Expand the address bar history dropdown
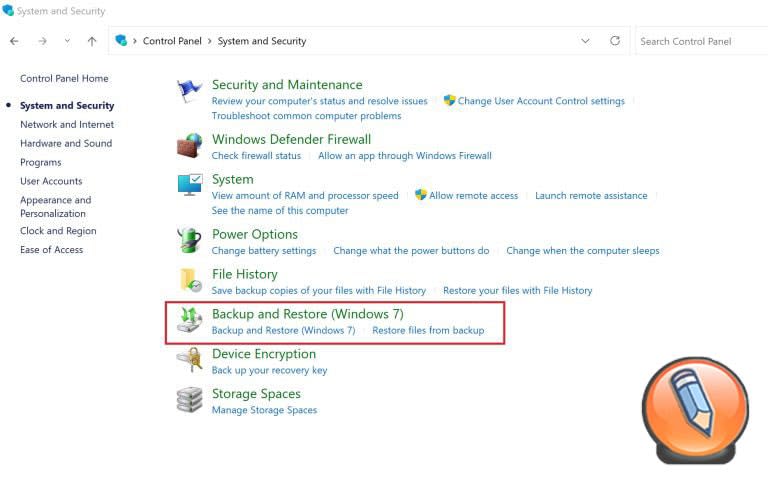768x484 pixels. 585,41
